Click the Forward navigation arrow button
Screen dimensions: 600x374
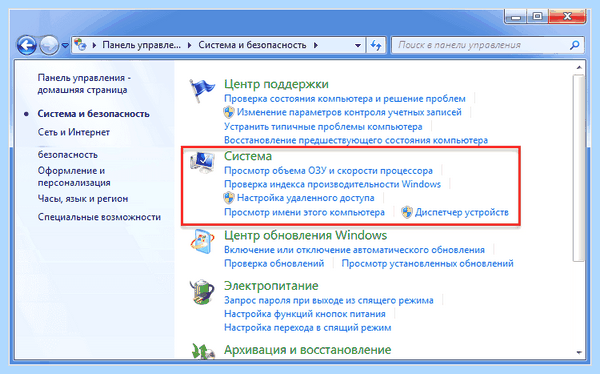(49, 46)
